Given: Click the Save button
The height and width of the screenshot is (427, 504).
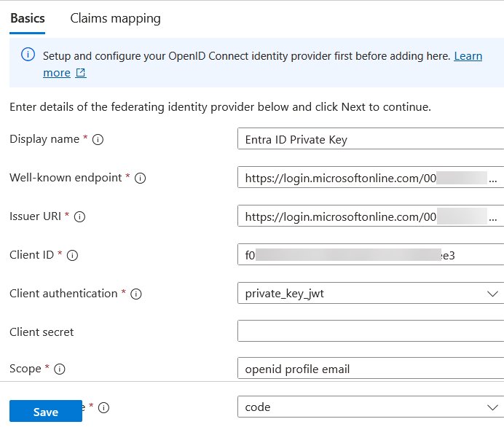Looking at the screenshot, I should (46, 411).
